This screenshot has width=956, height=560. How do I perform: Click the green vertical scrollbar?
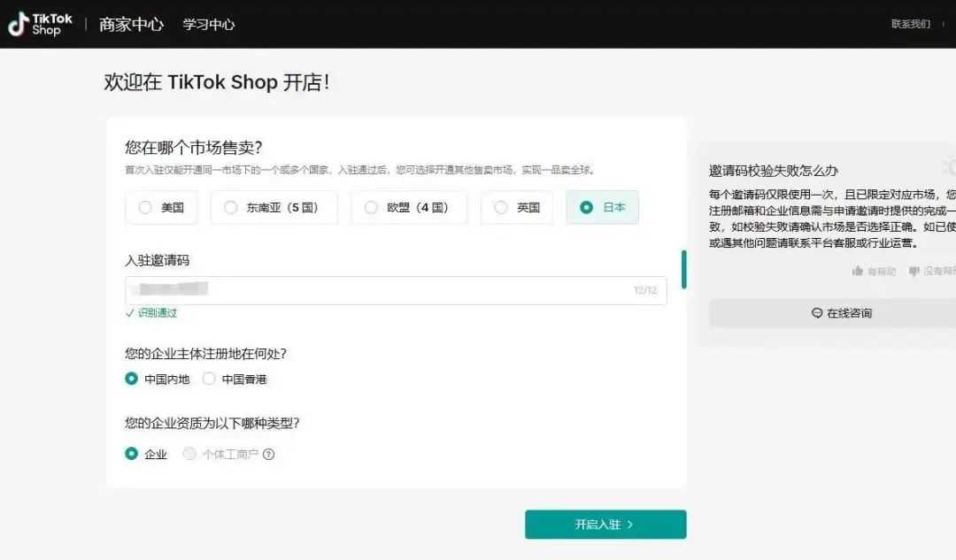point(683,269)
